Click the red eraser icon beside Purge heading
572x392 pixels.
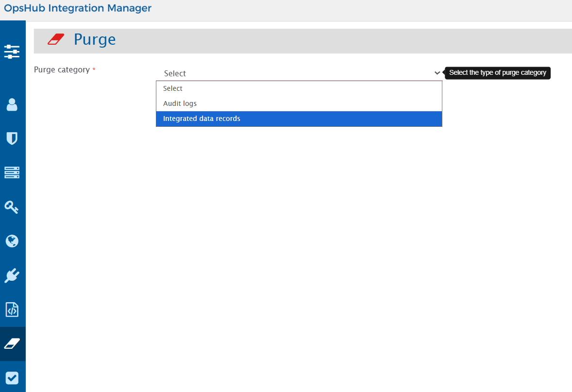(56, 39)
